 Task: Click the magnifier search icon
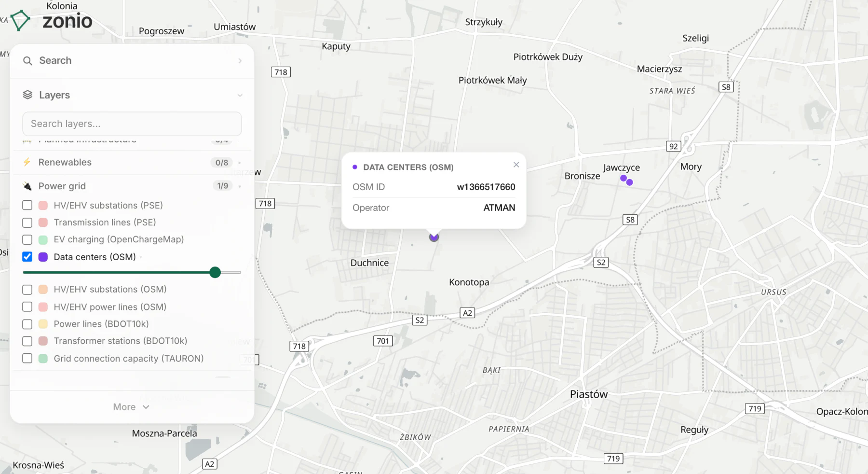click(28, 61)
